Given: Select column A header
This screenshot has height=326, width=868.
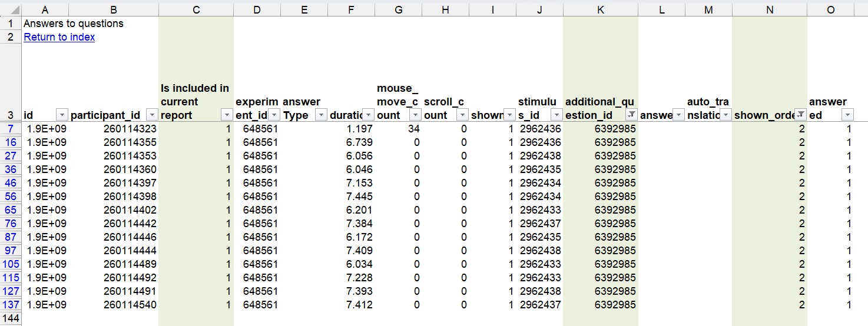Looking at the screenshot, I should point(45,9).
